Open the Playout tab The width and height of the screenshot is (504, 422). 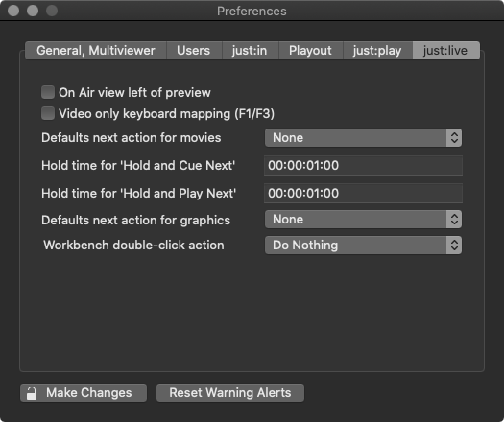(310, 51)
